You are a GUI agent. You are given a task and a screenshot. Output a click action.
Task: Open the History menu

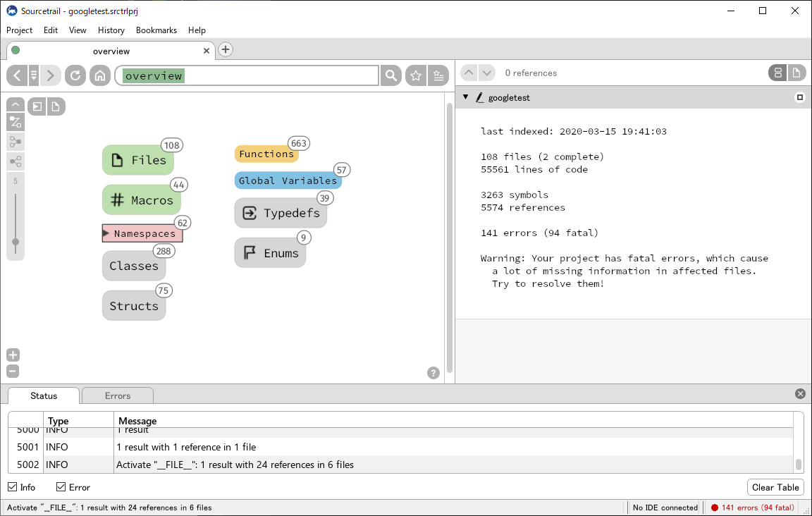[x=111, y=30]
